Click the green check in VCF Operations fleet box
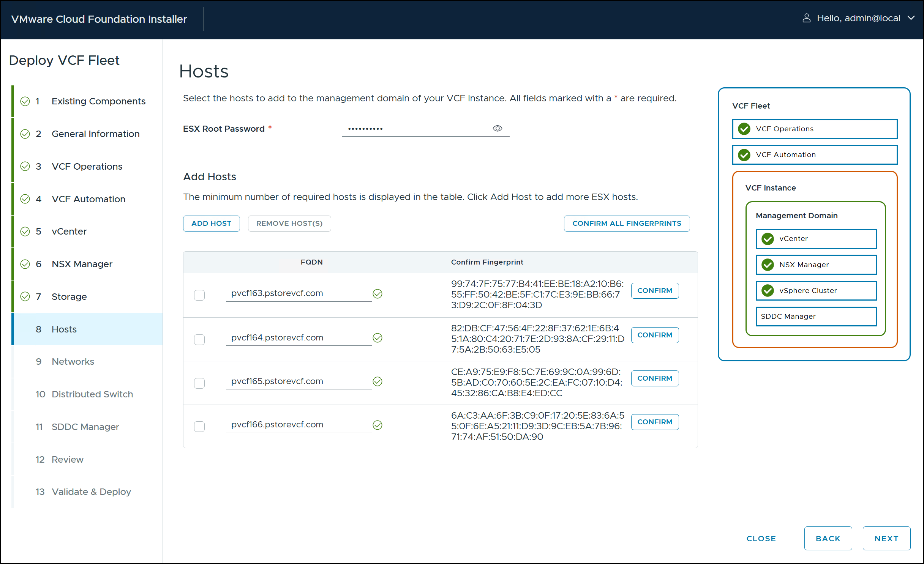924x564 pixels. [744, 129]
